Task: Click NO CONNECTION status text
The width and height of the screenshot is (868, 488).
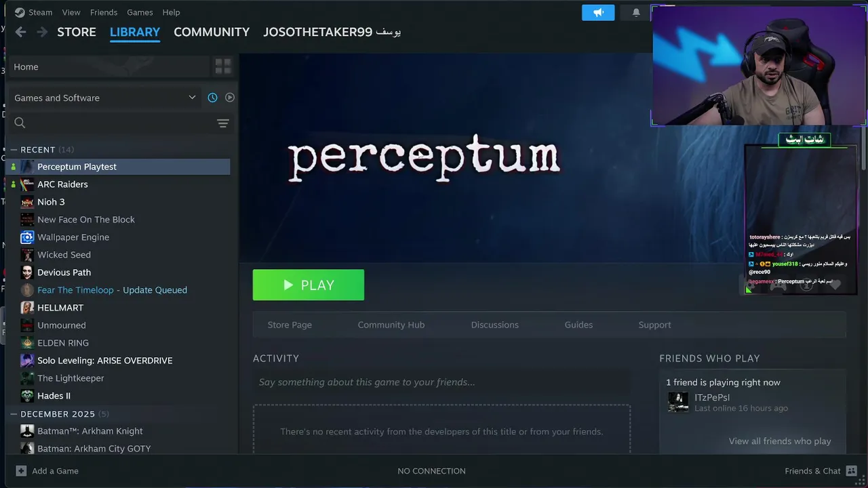Action: click(x=431, y=470)
